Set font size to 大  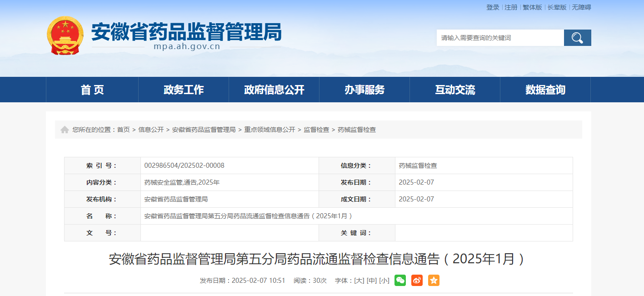[x=359, y=281]
